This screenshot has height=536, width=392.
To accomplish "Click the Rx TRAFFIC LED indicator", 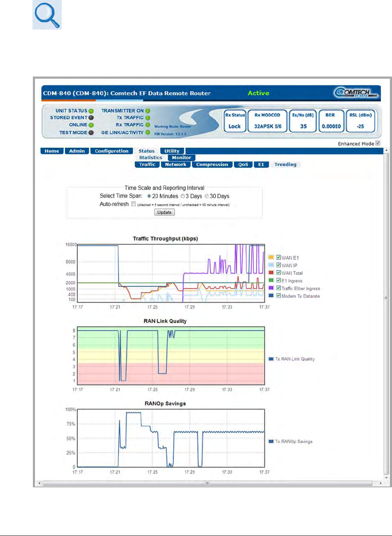I will 147,125.
